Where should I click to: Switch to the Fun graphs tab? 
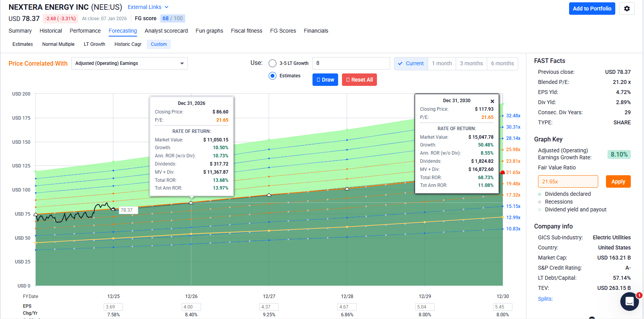pyautogui.click(x=209, y=31)
